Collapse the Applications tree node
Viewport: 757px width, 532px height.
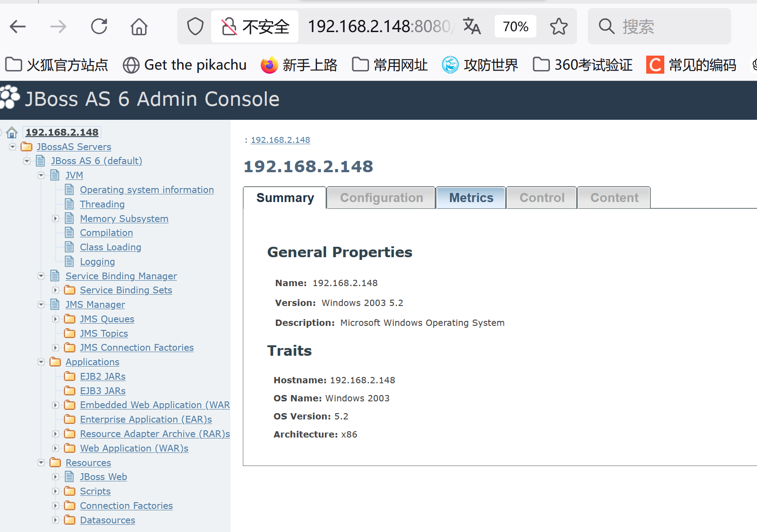click(x=41, y=362)
